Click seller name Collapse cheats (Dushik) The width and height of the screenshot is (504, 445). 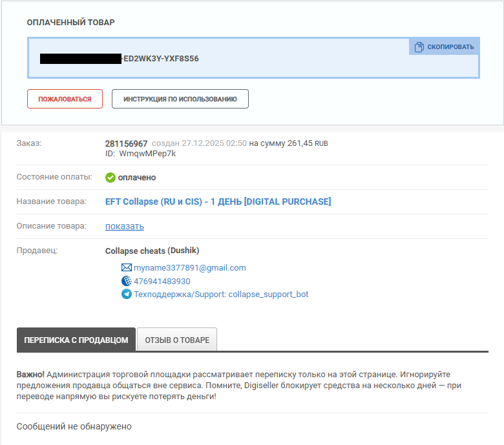point(152,251)
